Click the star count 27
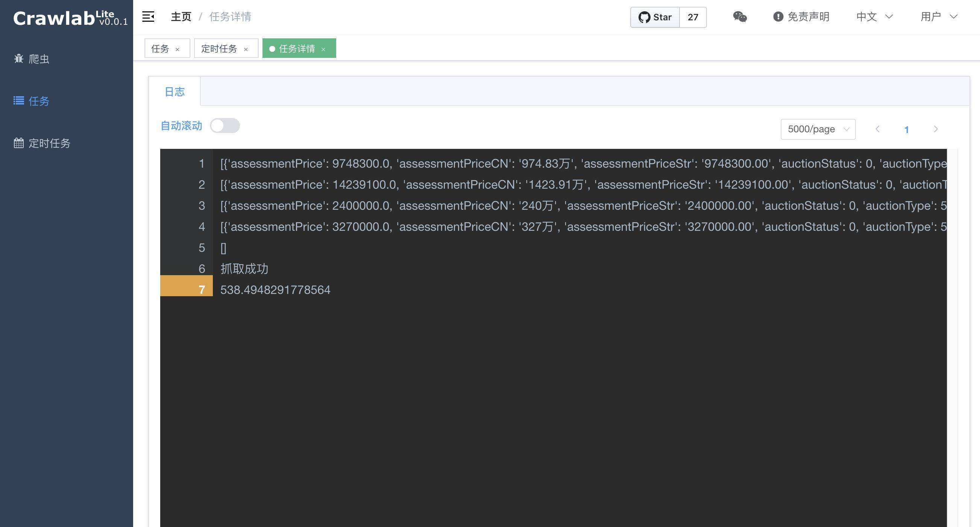 (693, 17)
